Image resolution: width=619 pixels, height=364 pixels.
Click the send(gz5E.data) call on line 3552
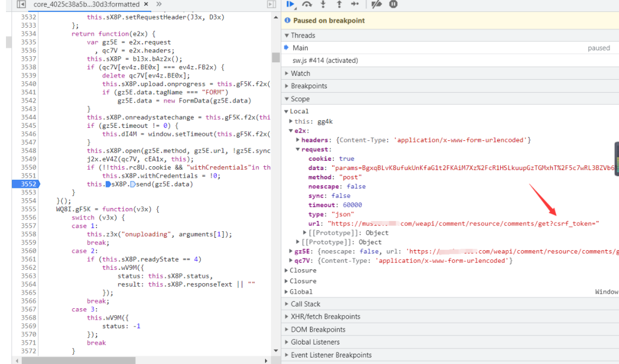point(164,184)
